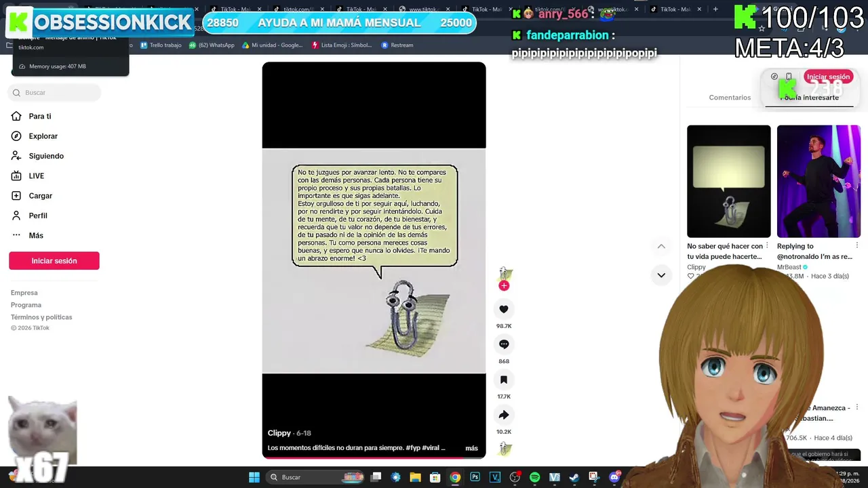Open the Trello trabajo bookmark
The width and height of the screenshot is (868, 488).
161,45
